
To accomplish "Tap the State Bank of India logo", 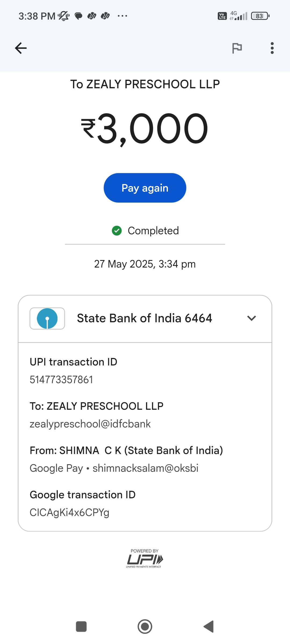I will coord(47,319).
